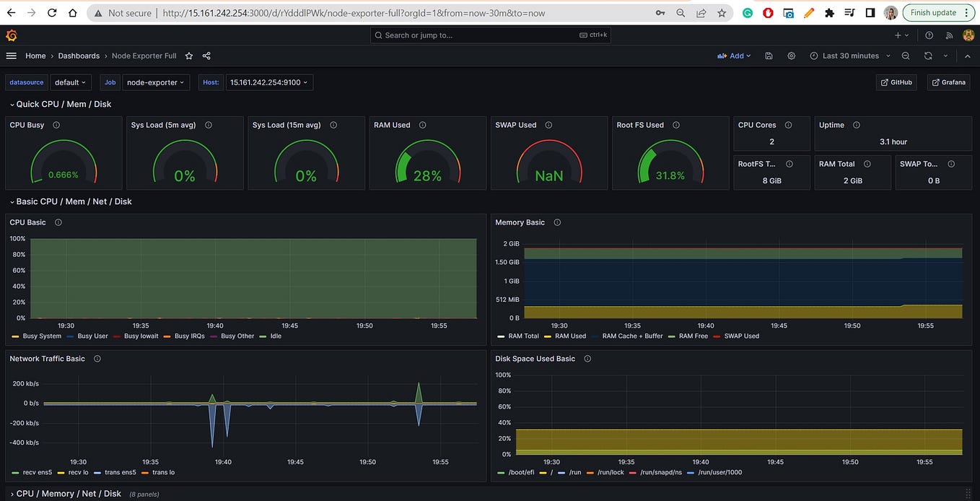The width and height of the screenshot is (980, 501).
Task: Refresh the dashboard
Action: pyautogui.click(x=928, y=56)
